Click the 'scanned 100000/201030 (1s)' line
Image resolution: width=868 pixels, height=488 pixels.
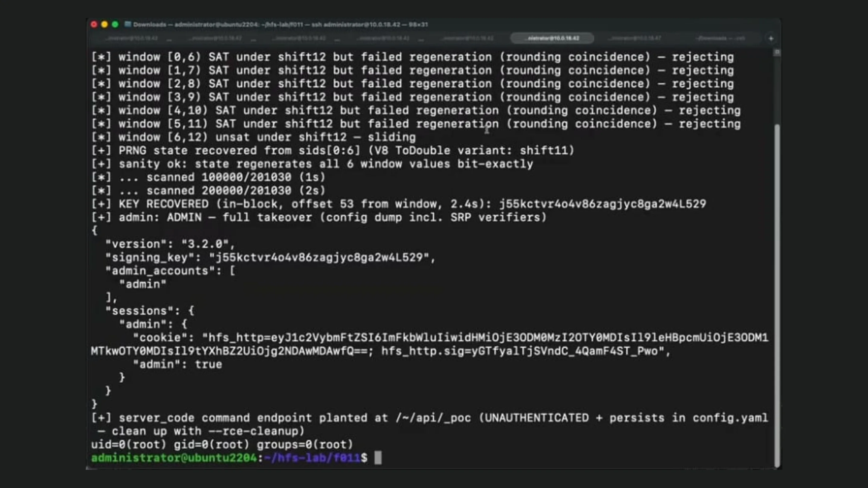(209, 177)
